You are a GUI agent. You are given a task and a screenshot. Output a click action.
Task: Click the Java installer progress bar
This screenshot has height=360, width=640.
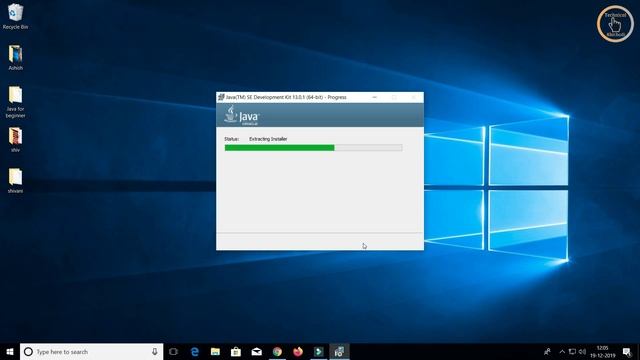point(313,148)
